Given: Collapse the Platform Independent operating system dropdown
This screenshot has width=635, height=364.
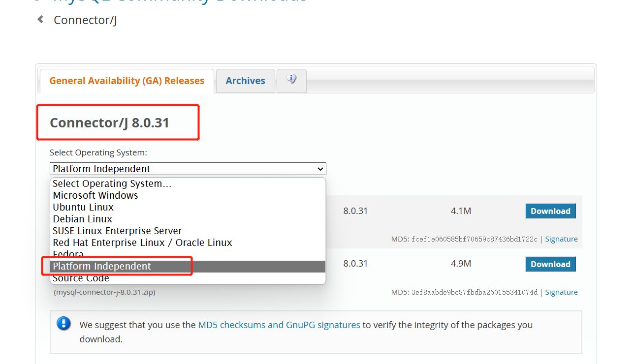Looking at the screenshot, I should (188, 169).
